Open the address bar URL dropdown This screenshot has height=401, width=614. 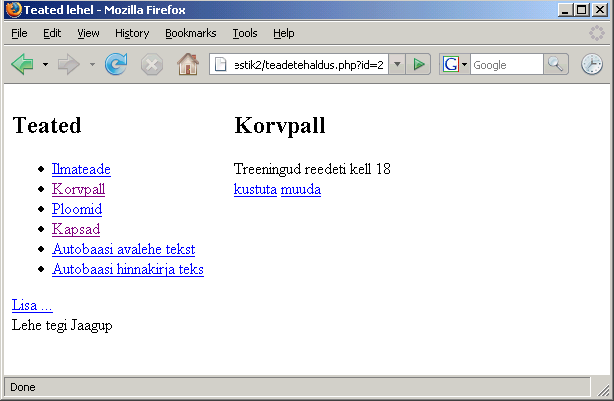[x=397, y=64]
